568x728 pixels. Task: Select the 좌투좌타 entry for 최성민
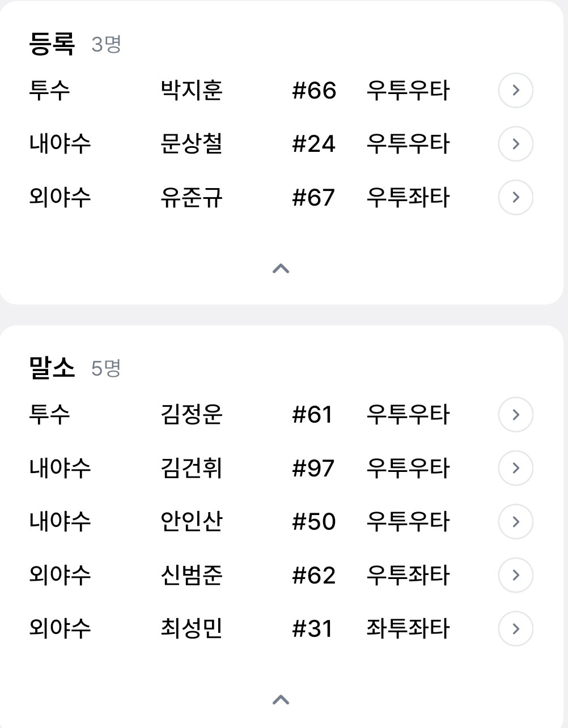(x=408, y=629)
